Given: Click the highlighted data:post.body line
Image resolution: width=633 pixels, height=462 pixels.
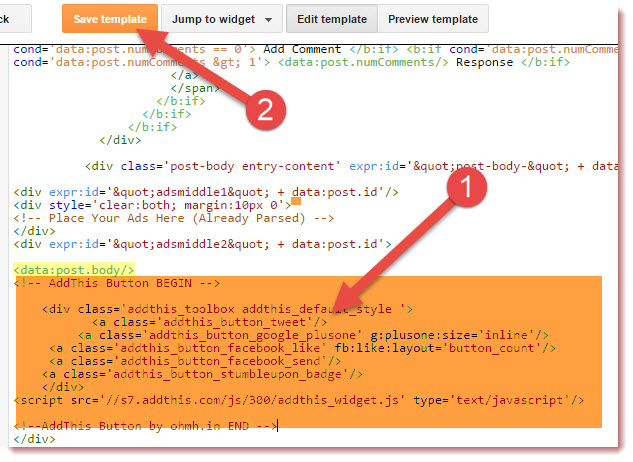Looking at the screenshot, I should [74, 270].
